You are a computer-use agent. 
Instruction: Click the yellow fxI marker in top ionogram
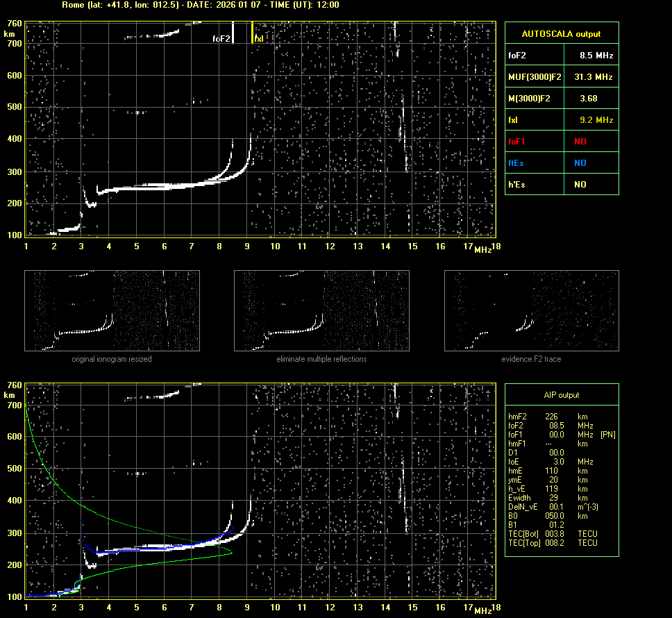click(258, 40)
